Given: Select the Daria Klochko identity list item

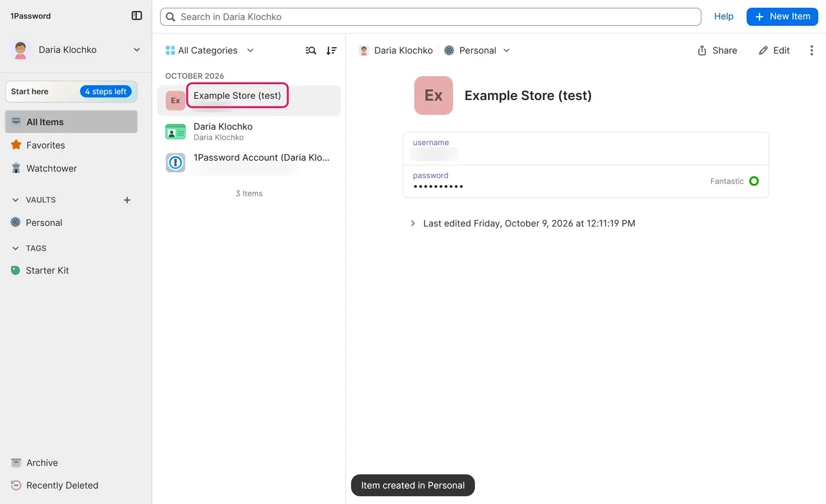Looking at the screenshot, I should point(249,132).
